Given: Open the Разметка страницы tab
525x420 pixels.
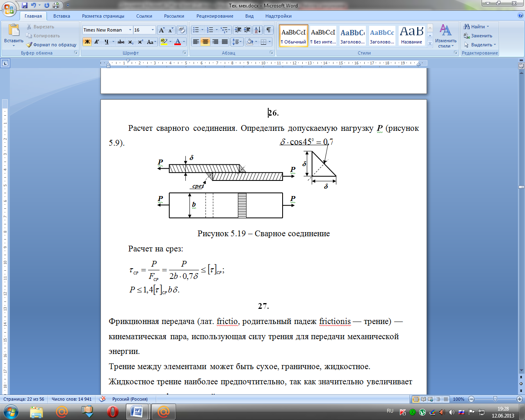Looking at the screenshot, I should tap(103, 16).
